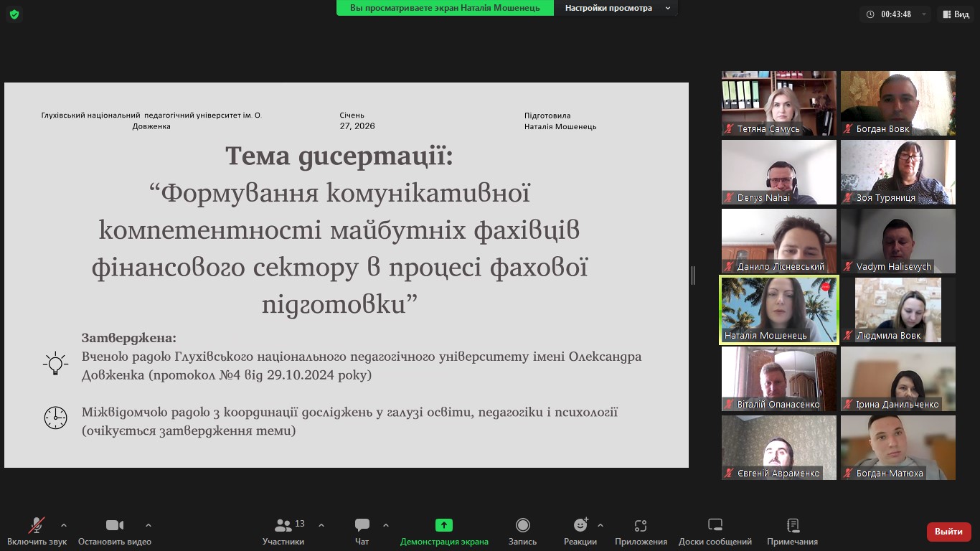This screenshot has width=980, height=551.
Task: Select Наталія Мошенець video thumbnail
Action: 778,310
